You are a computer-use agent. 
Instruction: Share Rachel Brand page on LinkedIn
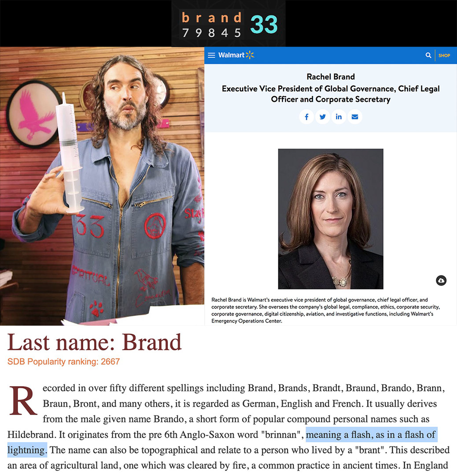click(x=339, y=117)
